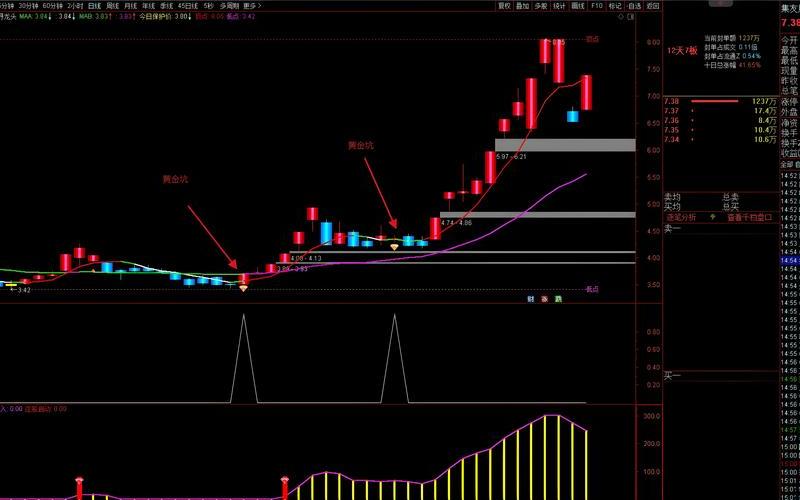Open F10 company information
The image size is (800, 500).
[x=596, y=6]
